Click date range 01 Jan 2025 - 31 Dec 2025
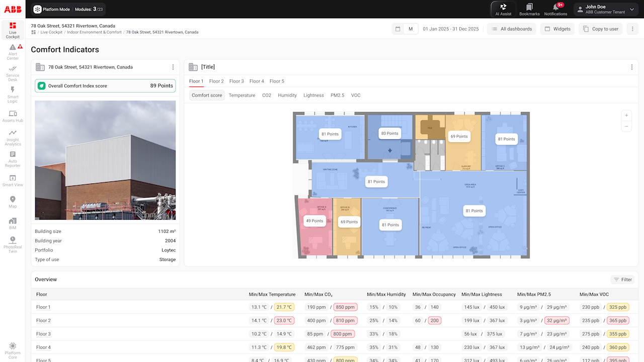Image resolution: width=644 pixels, height=362 pixels. point(451,29)
